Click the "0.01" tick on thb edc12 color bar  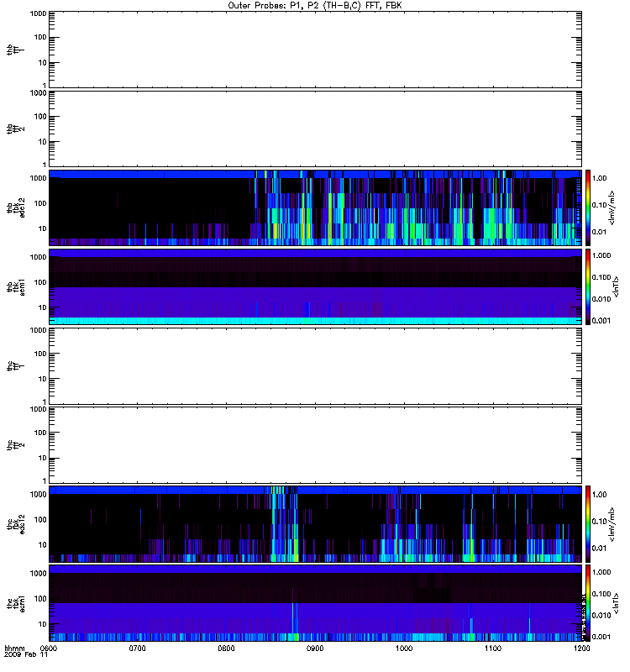[x=599, y=232]
